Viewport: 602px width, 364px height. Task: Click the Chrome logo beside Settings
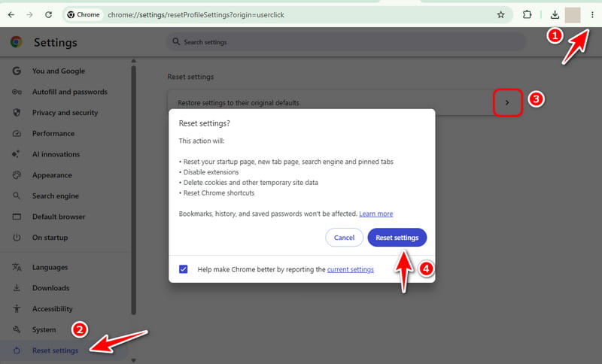16,42
